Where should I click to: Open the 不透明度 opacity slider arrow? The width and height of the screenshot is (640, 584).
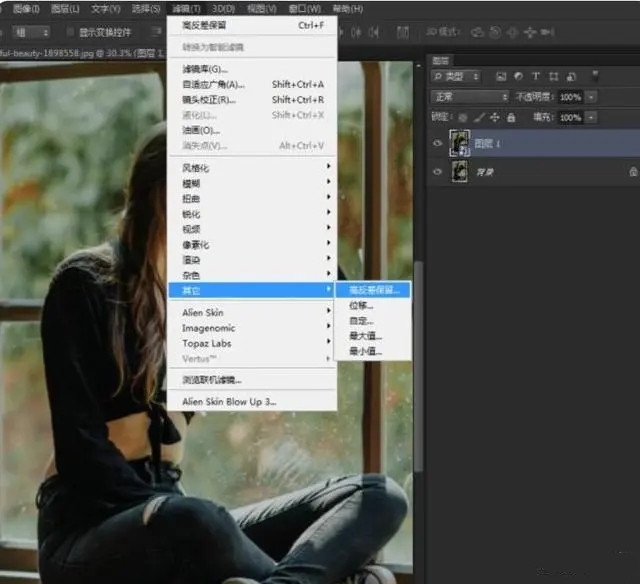592,97
